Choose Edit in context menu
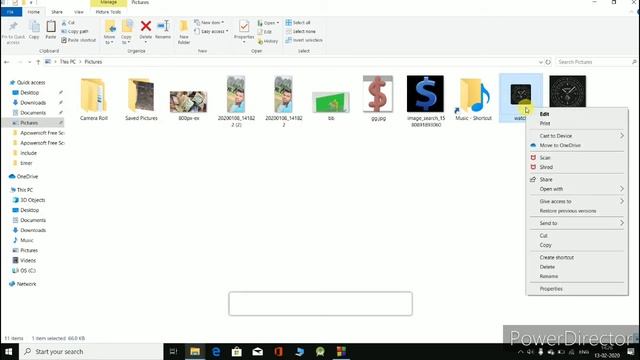640x360 pixels. 544,114
